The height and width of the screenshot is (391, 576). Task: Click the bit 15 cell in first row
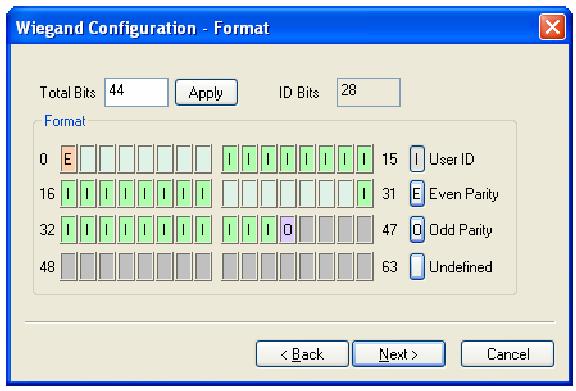tap(365, 159)
